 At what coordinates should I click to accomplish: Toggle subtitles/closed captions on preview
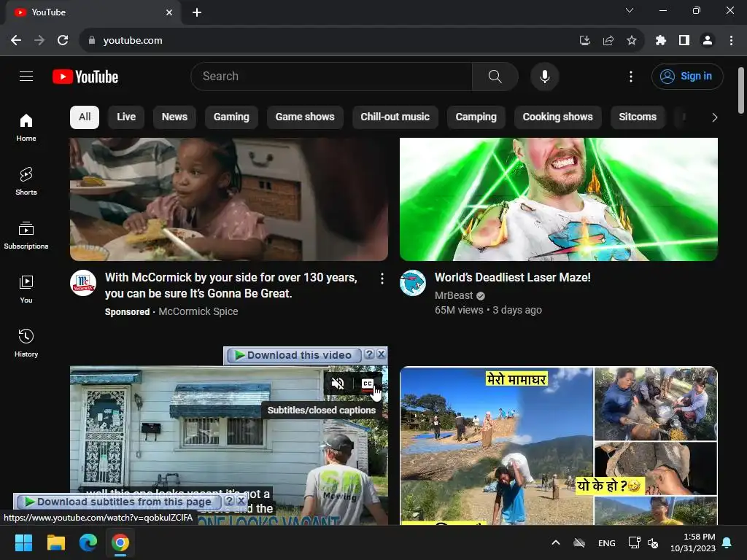point(368,384)
